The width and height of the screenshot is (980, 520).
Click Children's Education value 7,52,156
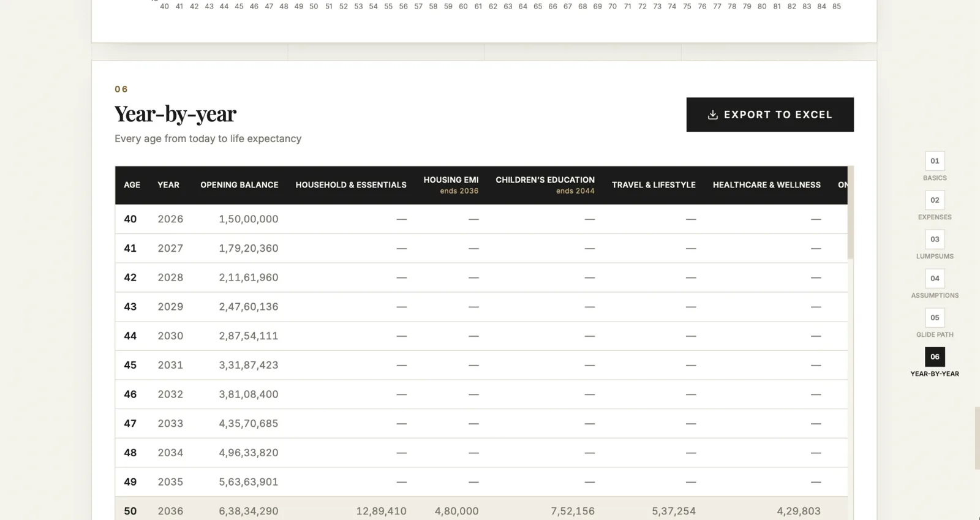pyautogui.click(x=573, y=511)
